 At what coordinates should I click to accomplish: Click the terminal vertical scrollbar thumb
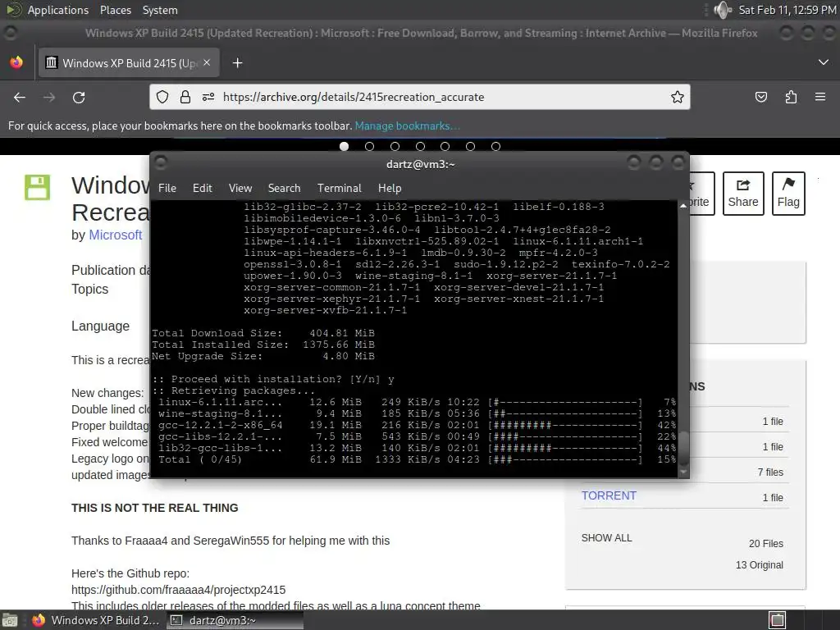coord(683,448)
